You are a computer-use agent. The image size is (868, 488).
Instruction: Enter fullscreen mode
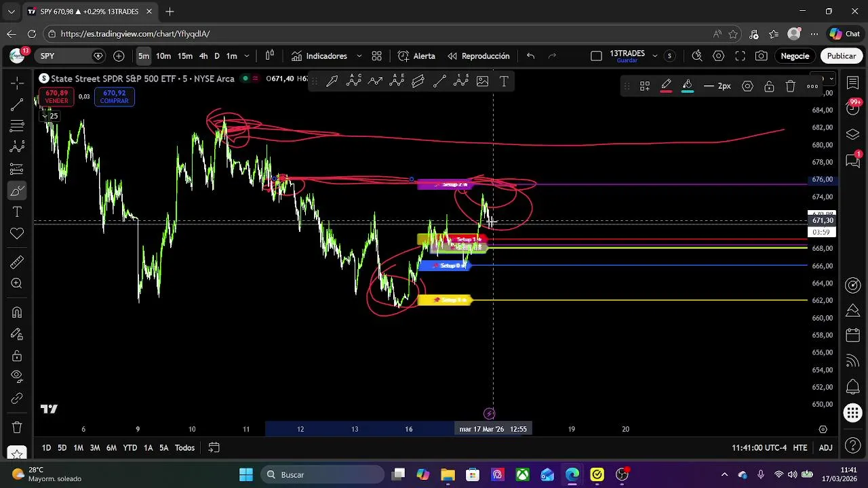(741, 56)
